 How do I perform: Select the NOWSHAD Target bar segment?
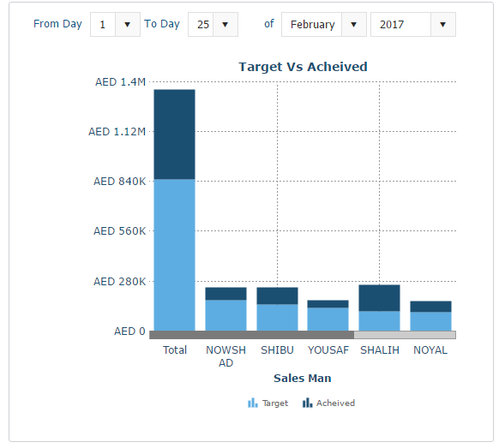pos(225,315)
